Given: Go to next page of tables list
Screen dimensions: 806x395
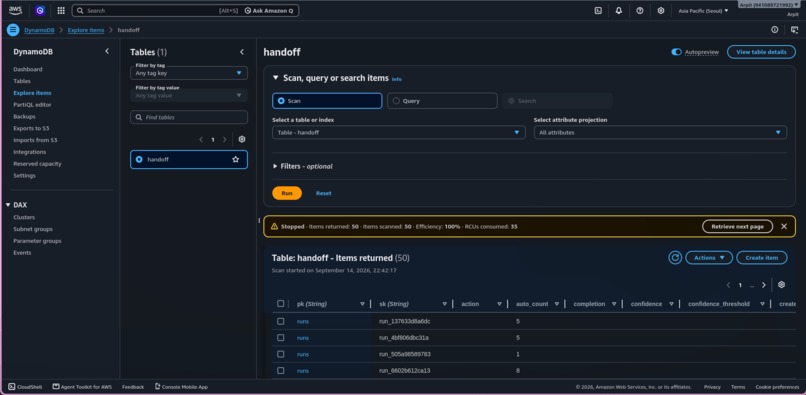Looking at the screenshot, I should (225, 139).
